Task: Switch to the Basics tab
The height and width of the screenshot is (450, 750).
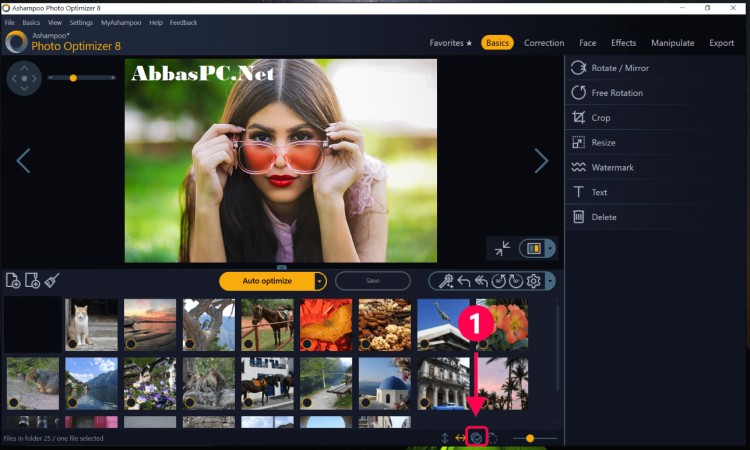Action: [x=497, y=43]
